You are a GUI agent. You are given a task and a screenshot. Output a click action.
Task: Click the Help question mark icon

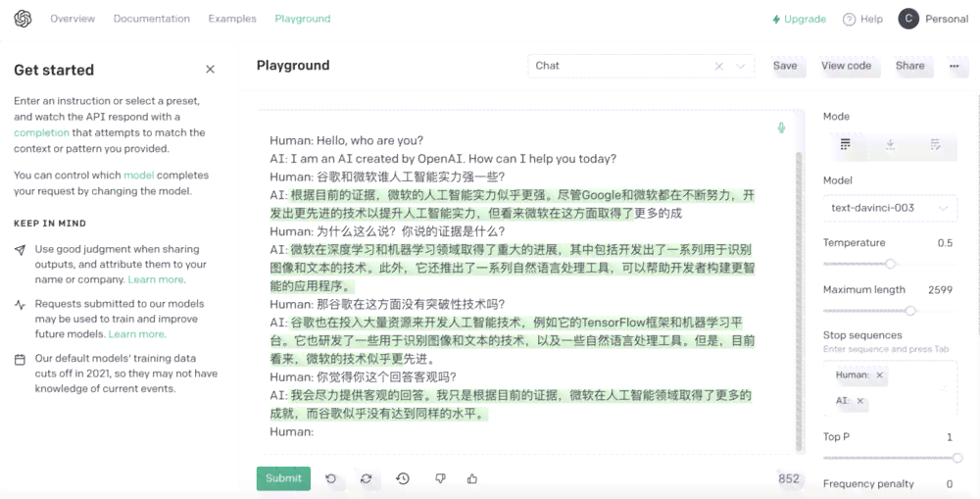coord(849,20)
